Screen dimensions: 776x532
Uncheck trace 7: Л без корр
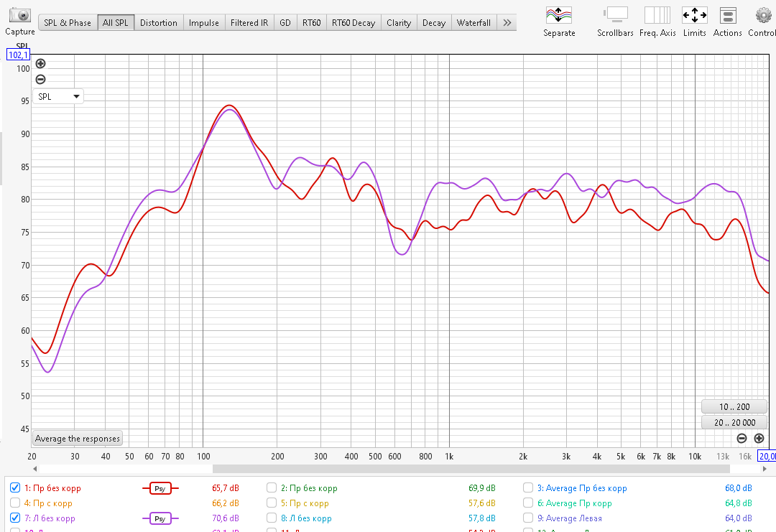[15, 518]
